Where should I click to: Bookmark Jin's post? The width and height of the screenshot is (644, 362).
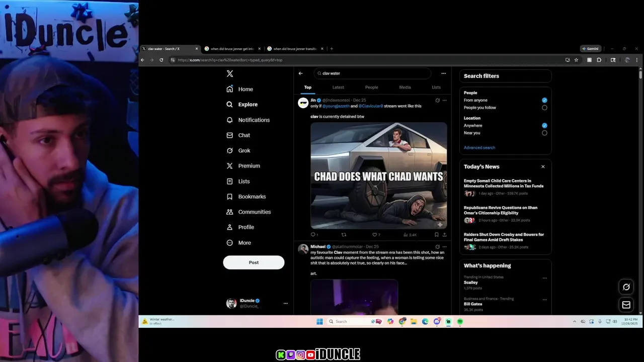pyautogui.click(x=436, y=235)
